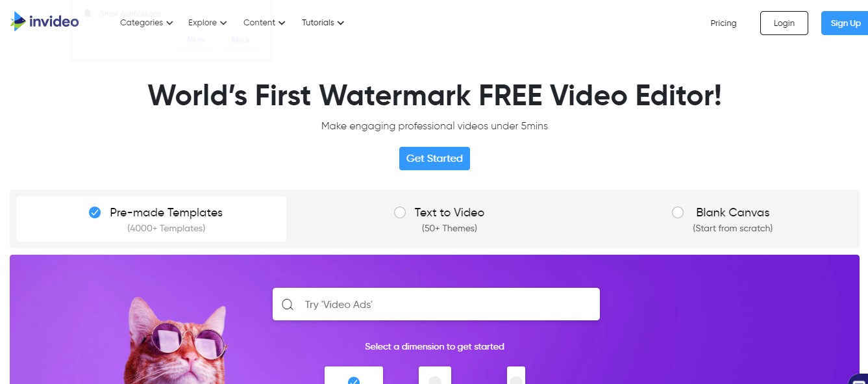Image resolution: width=868 pixels, height=384 pixels.
Task: Click the faded notification bell icon
Action: (x=87, y=13)
